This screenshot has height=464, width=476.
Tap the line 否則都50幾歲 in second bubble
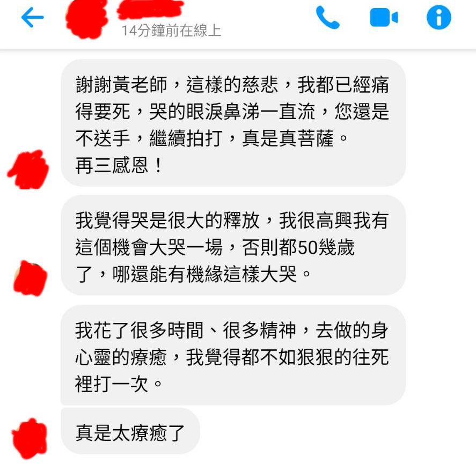pyautogui.click(x=298, y=247)
